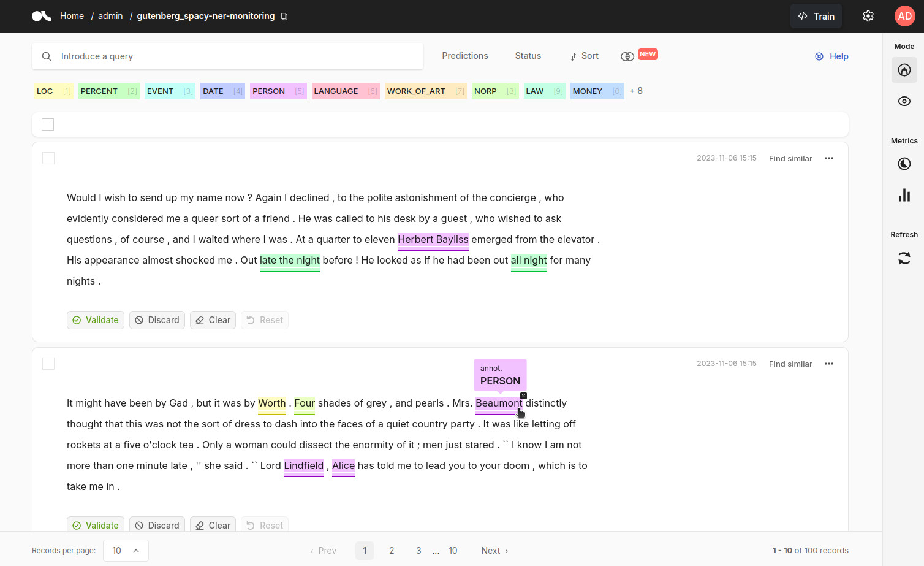This screenshot has width=924, height=566.
Task: Open the Predictions filter dropdown
Action: 465,56
